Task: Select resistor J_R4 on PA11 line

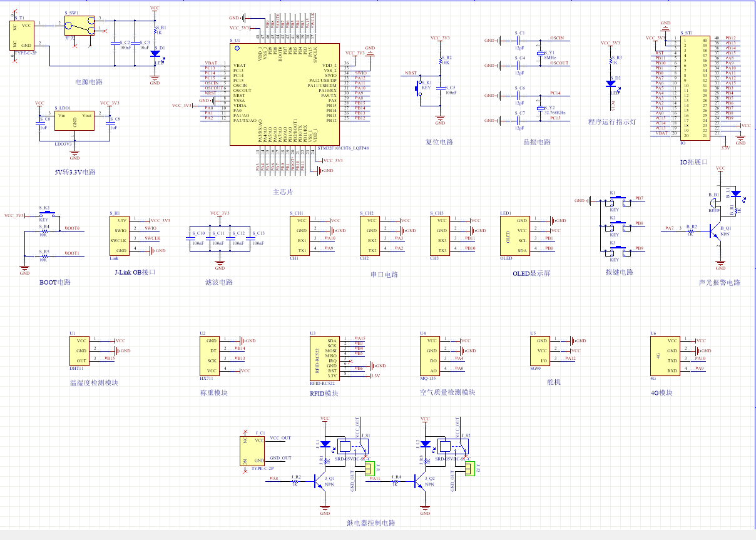Action: pyautogui.click(x=395, y=481)
